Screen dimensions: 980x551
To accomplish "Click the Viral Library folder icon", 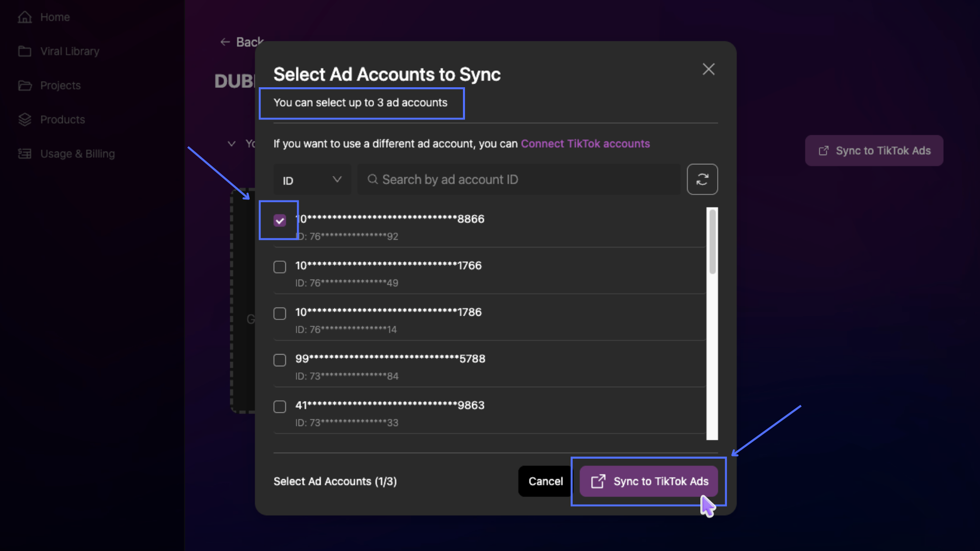I will click(24, 52).
